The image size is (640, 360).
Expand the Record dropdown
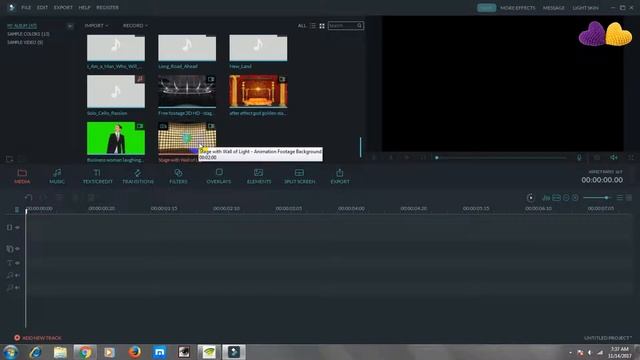click(135, 25)
